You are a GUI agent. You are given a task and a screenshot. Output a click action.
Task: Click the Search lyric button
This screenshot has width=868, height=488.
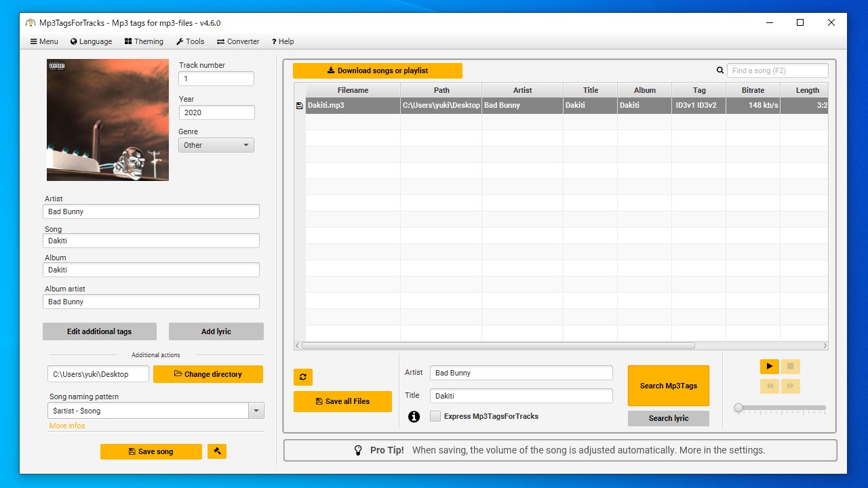point(669,418)
